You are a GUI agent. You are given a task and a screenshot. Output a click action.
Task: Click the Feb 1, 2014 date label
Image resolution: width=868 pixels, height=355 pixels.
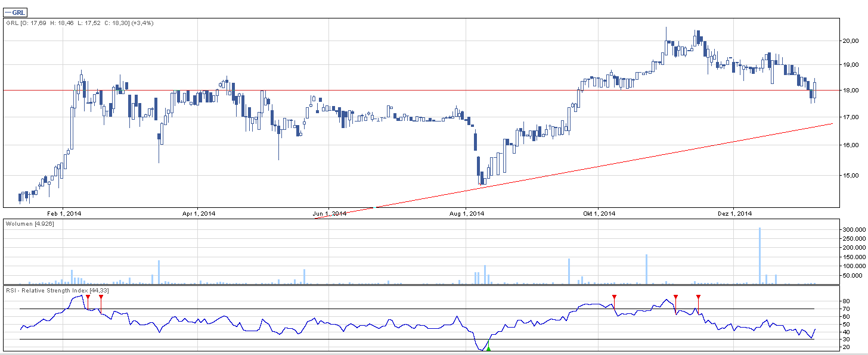point(64,213)
